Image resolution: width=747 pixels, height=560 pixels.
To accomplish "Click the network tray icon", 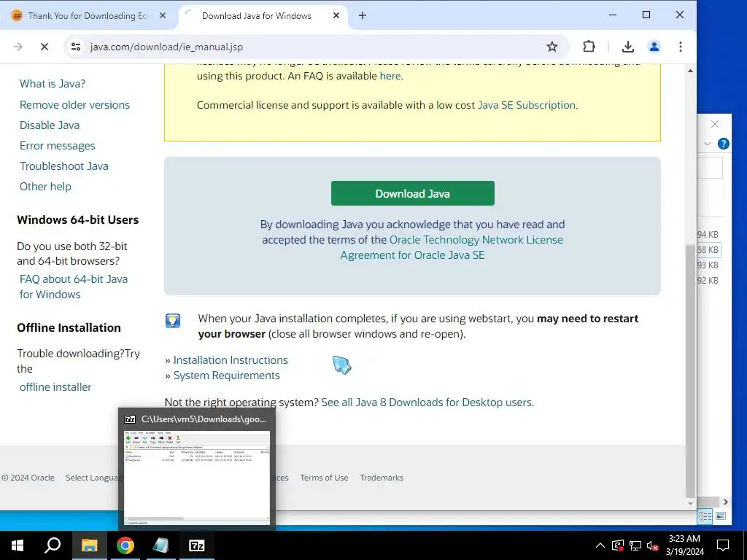I will click(635, 545).
